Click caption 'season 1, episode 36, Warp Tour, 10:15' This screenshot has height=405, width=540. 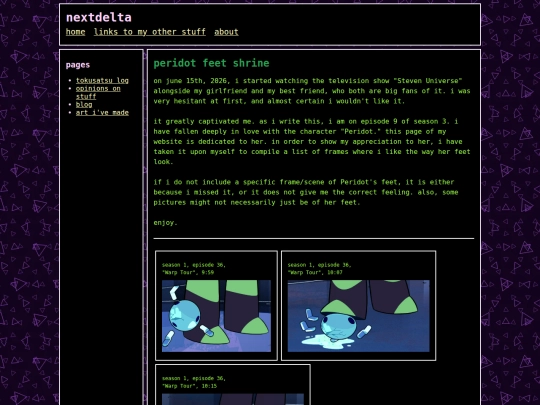(194, 382)
